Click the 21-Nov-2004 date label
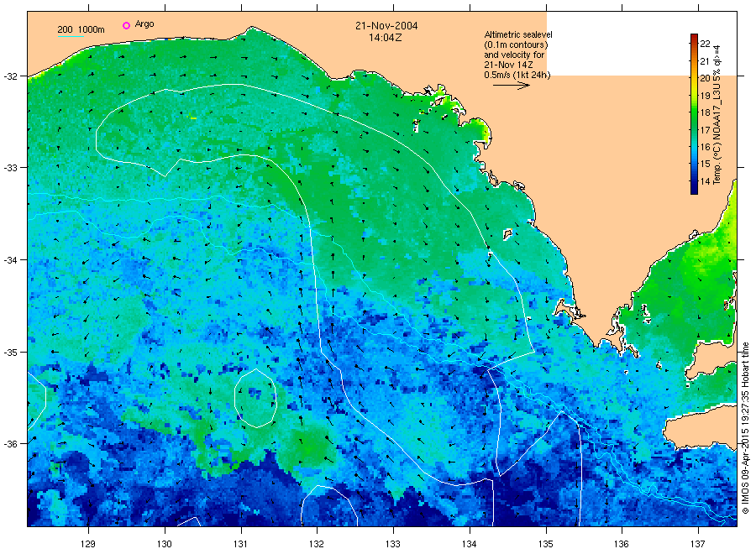Viewport: 756px width, 554px height. click(x=386, y=26)
